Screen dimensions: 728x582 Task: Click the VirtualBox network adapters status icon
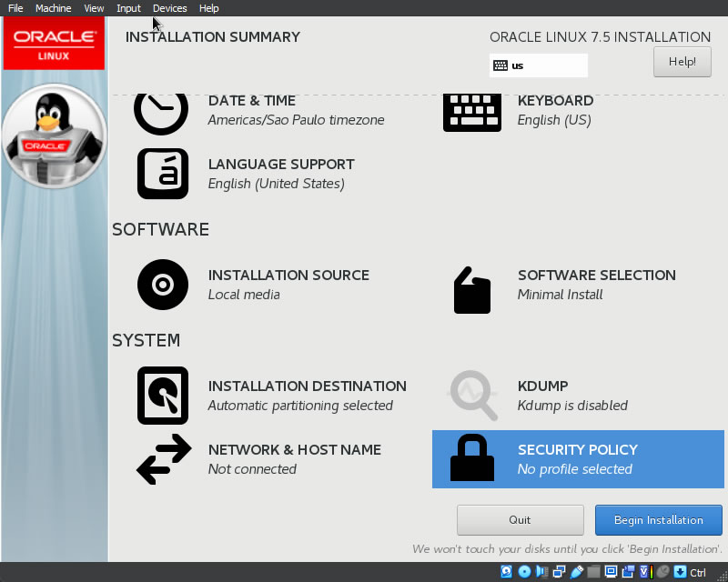(559, 572)
